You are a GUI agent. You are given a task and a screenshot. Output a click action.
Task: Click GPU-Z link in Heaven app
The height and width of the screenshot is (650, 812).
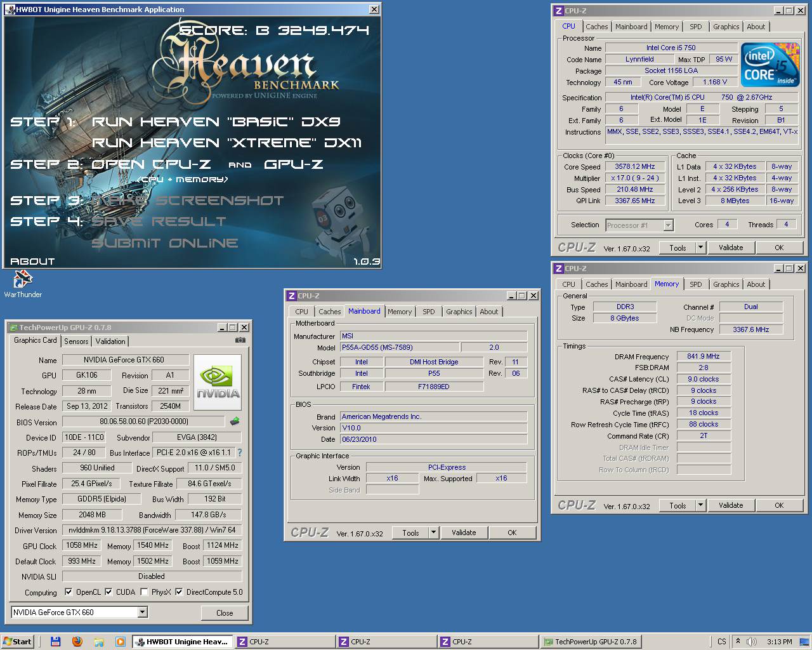tap(294, 164)
